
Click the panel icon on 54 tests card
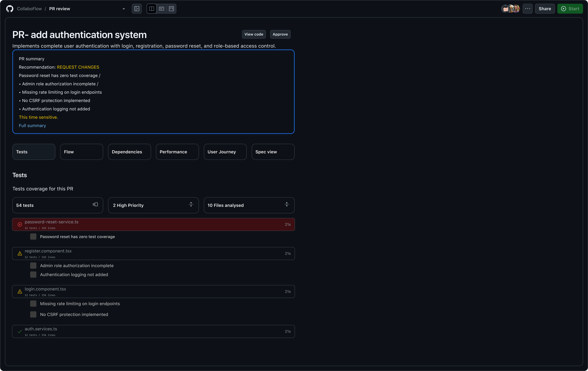[x=95, y=204]
